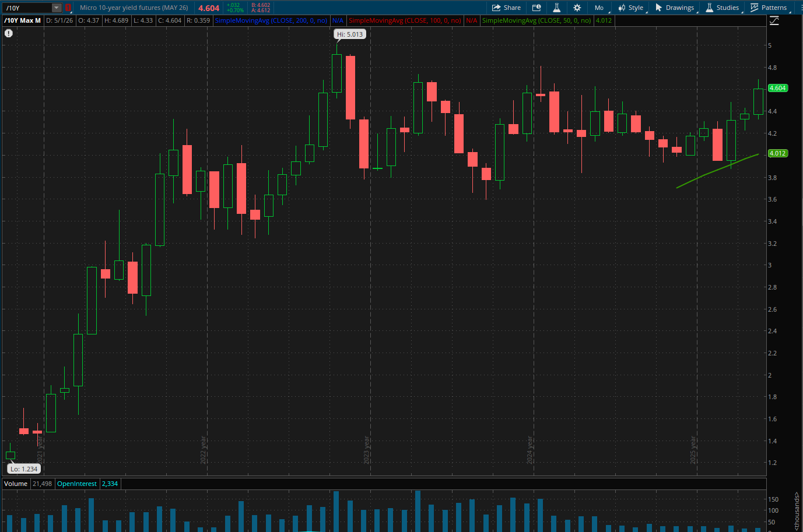803x532 pixels.
Task: Open the Drawings menu
Action: [x=675, y=8]
